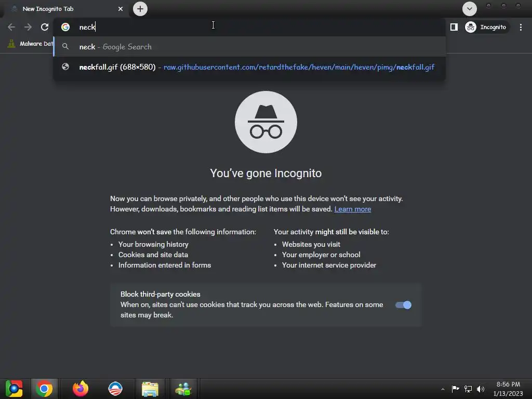Viewport: 532px width, 399px height.
Task: Open the blue-red circular taskbar app
Action: pyautogui.click(x=115, y=389)
